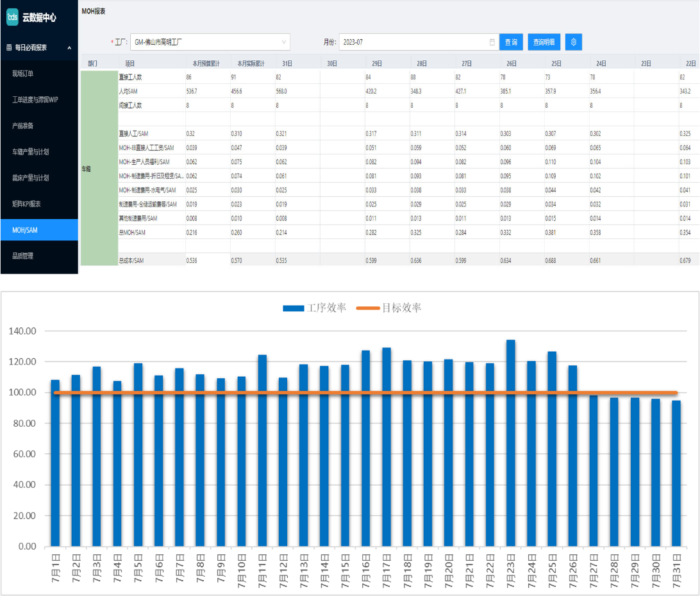
Task: Click the 本月实际累计 column header
Action: pos(251,63)
